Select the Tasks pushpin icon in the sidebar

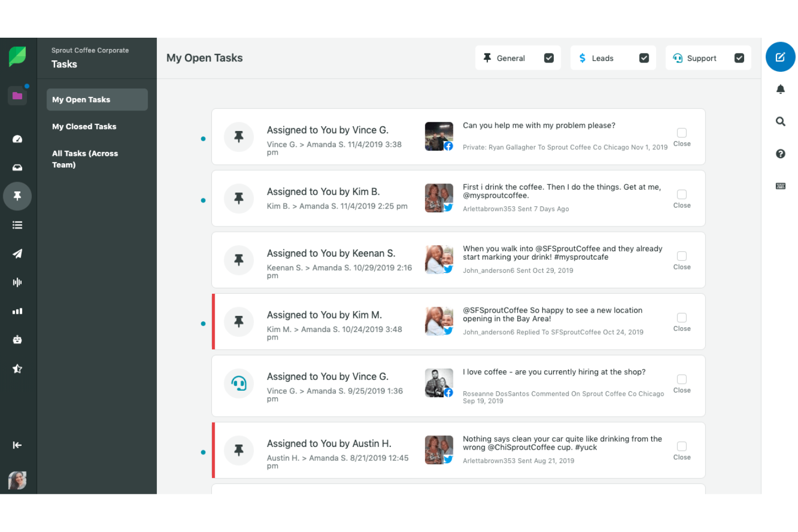coord(17,196)
